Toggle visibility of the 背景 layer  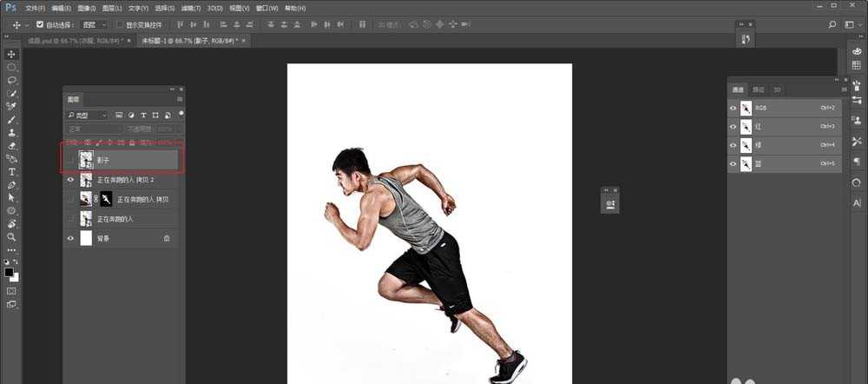(x=70, y=238)
